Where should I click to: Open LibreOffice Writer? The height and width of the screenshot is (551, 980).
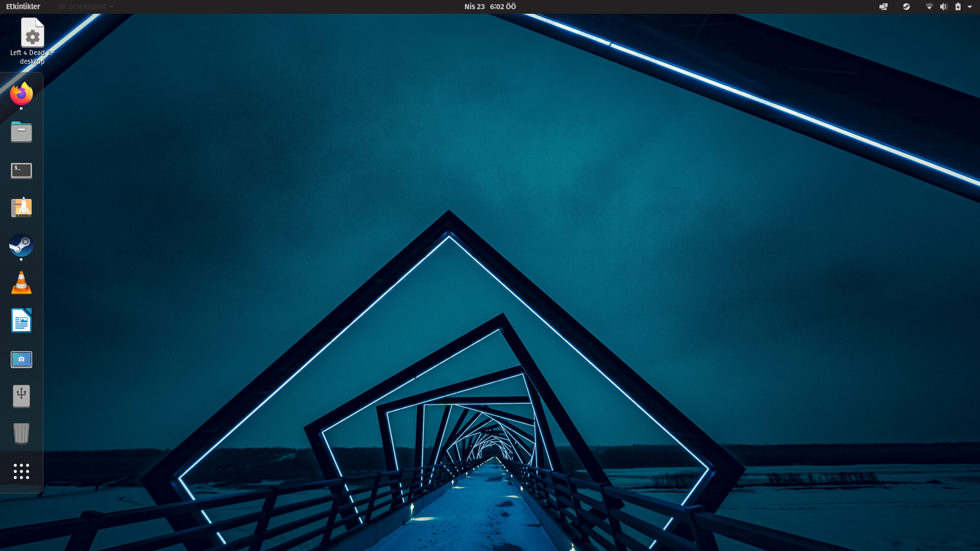21,320
